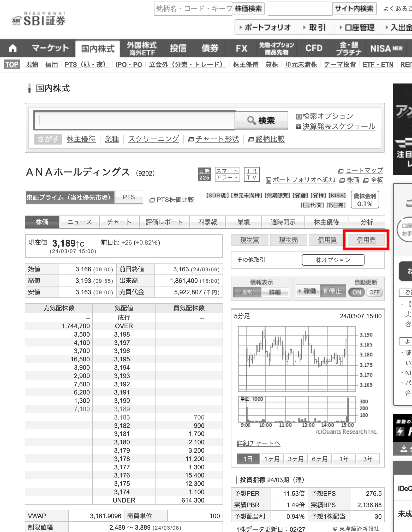
Task: Select 東証プライム market toggle
Action: pos(70,197)
